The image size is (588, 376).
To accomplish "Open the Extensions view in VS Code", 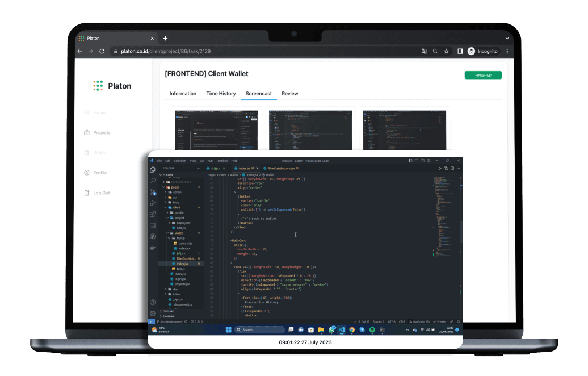I will [153, 214].
